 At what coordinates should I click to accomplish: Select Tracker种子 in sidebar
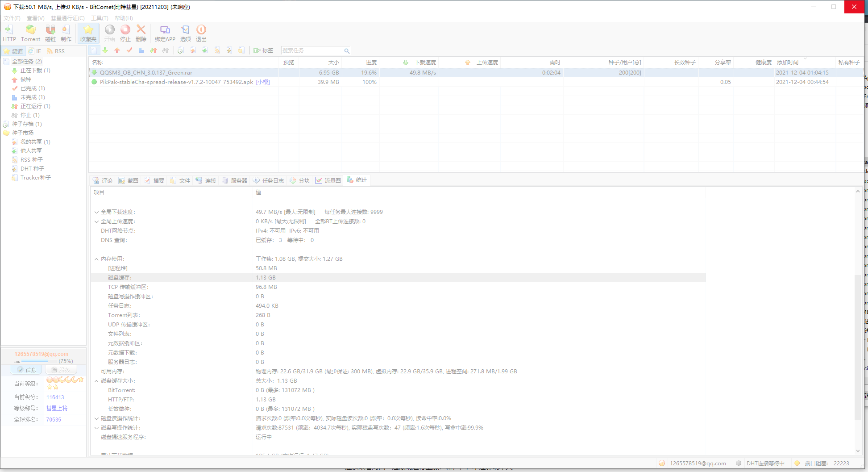36,178
